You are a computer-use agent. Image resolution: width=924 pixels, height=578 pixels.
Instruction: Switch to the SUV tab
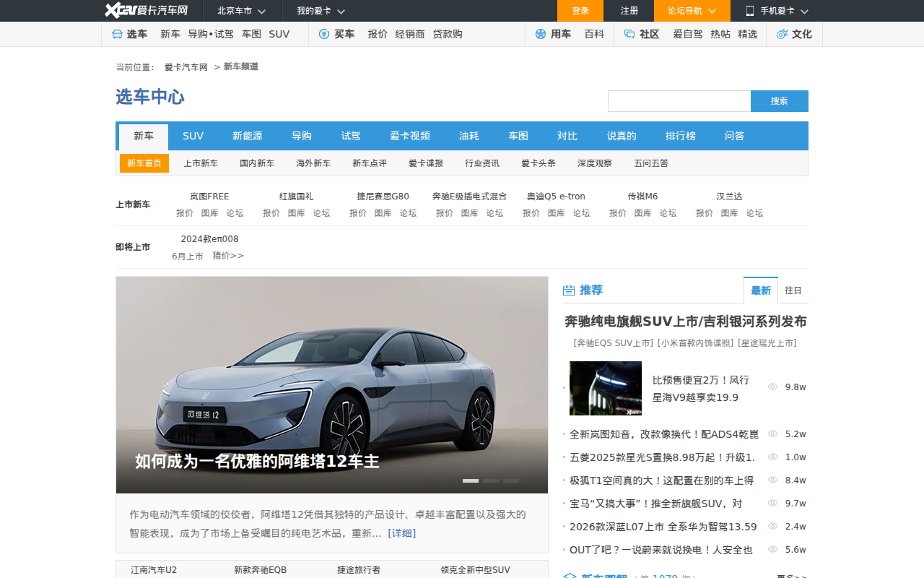pyautogui.click(x=193, y=136)
